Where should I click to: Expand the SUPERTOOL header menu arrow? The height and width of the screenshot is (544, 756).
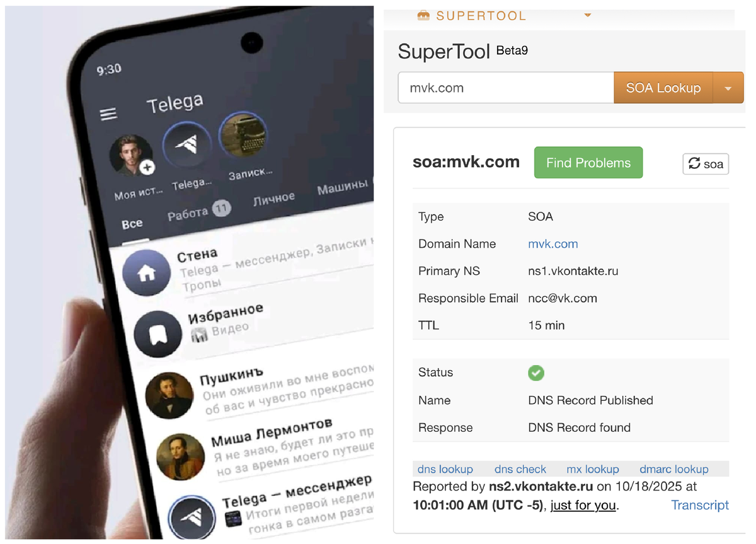point(588,15)
